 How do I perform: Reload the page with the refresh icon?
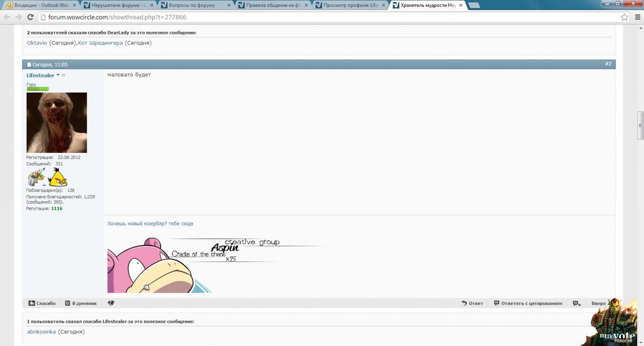pos(30,17)
